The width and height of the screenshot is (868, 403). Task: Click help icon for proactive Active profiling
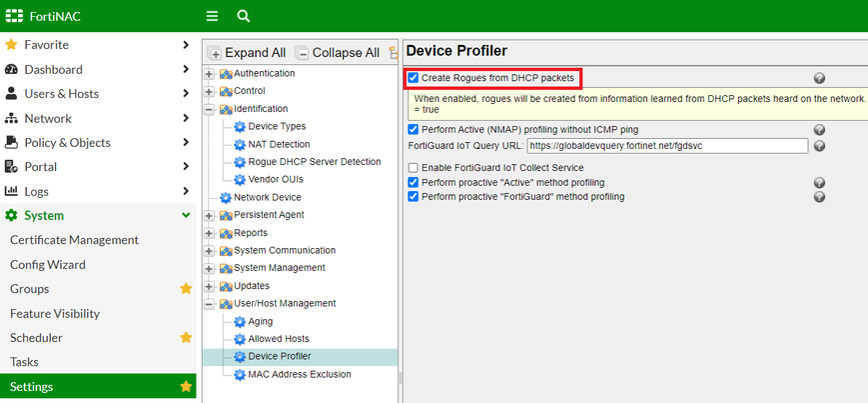point(819,183)
